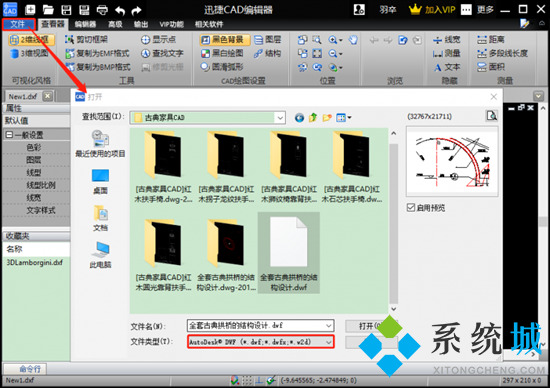Select 3DLamborgini.dxf in favorites
Image resolution: width=550 pixels, height=388 pixels.
tap(34, 262)
